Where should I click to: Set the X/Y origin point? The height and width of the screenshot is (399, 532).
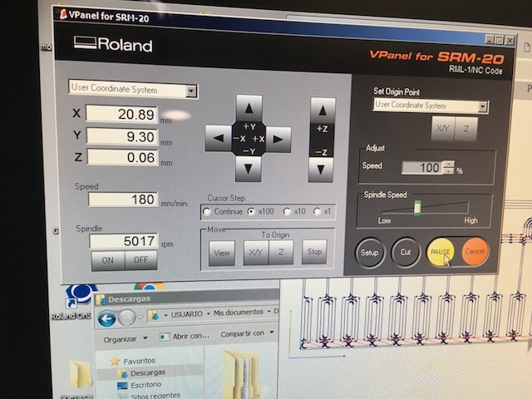tap(442, 129)
